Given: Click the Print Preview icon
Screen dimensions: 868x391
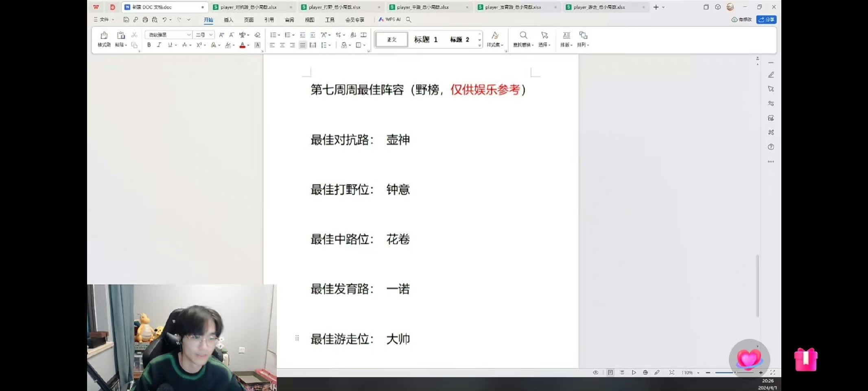Looking at the screenshot, I should click(x=155, y=20).
